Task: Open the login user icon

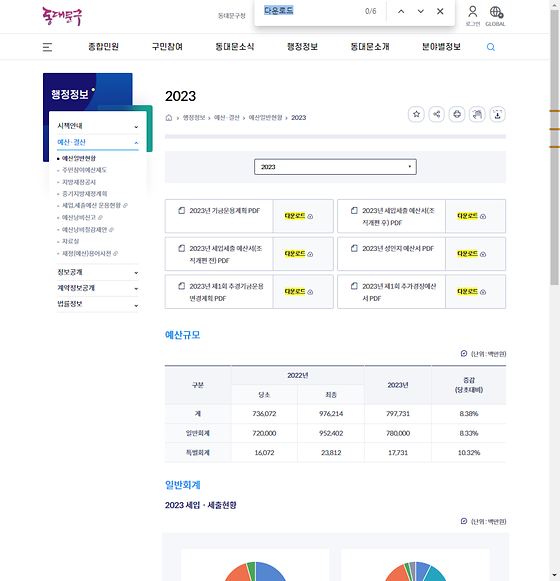Action: 472,11
